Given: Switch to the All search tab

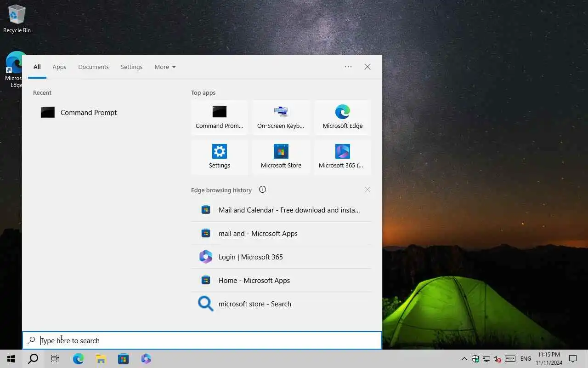Looking at the screenshot, I should coord(37,67).
